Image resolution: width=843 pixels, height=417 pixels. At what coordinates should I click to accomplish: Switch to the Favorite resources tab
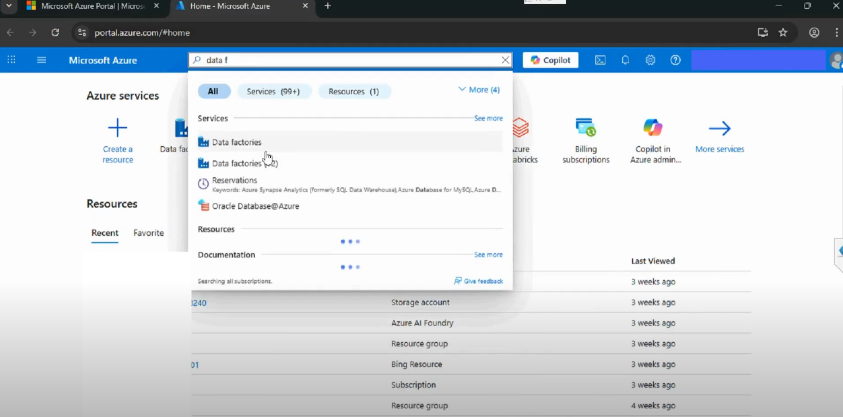[148, 233]
